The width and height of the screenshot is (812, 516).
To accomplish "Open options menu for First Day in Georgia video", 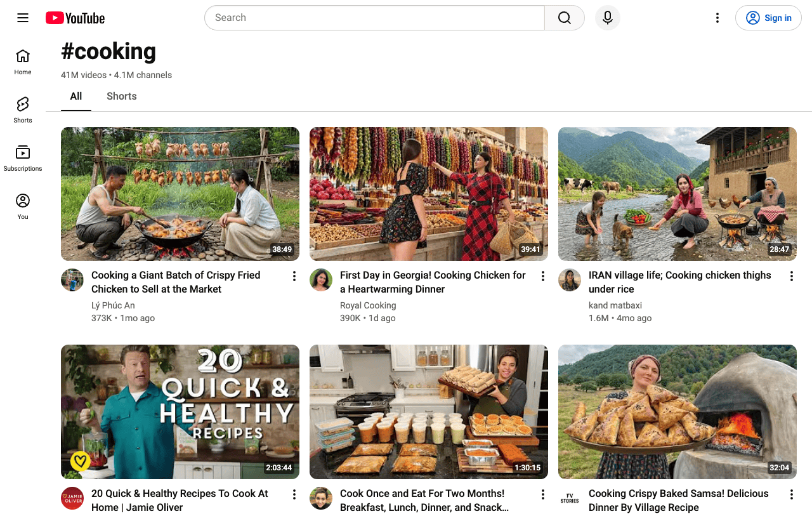I will [542, 276].
